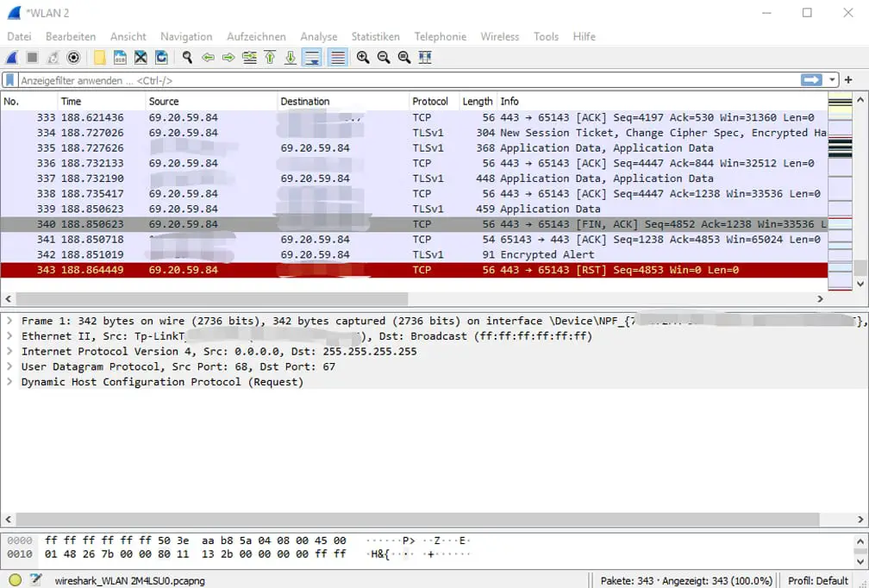Viewport: 869px width, 588px height.
Task: Go back in packet history
Action: (208, 57)
